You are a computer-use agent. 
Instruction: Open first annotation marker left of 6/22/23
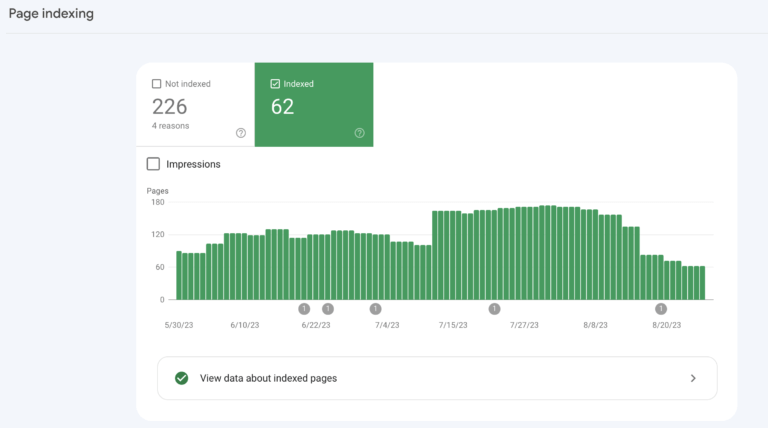tap(304, 309)
